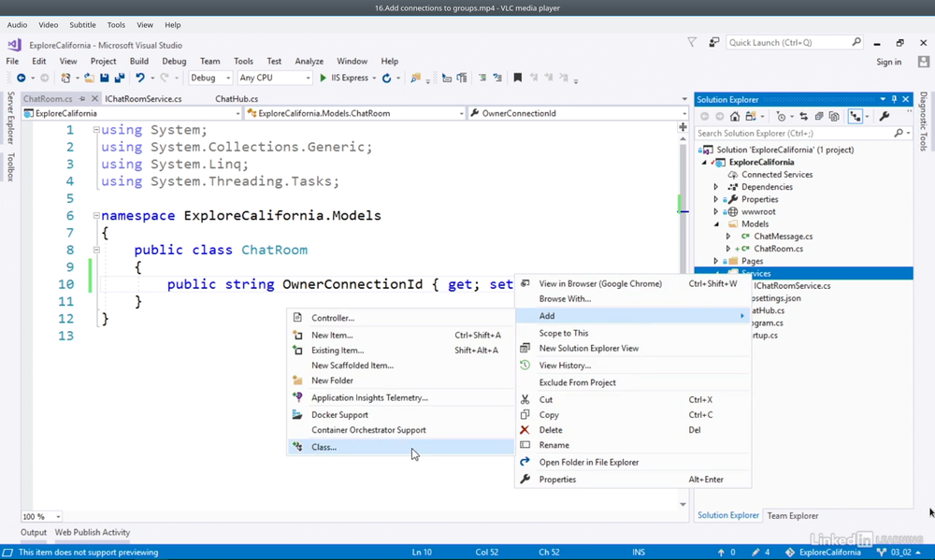Click the Quick Launch search magnifier
The width and height of the screenshot is (935, 560).
point(856,42)
